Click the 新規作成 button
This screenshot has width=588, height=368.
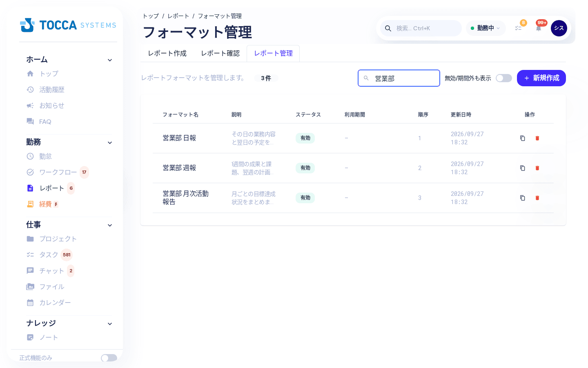541,78
